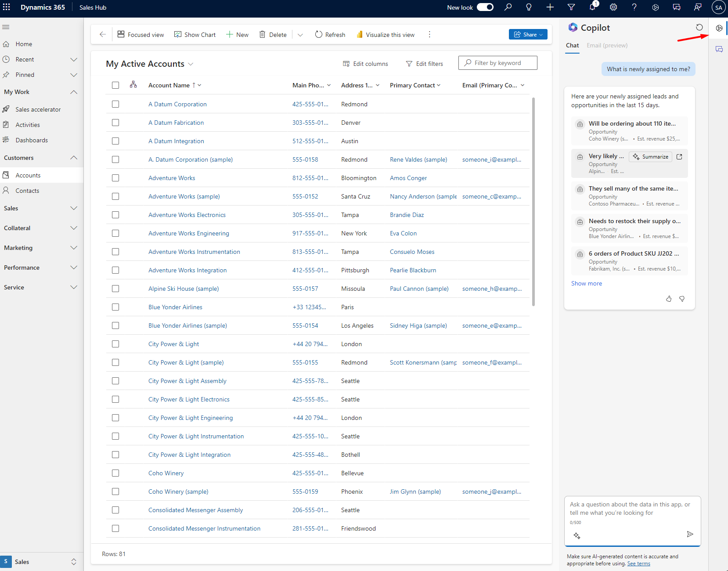This screenshot has height=571, width=728.
Task: Click thumbs up on Copilot response
Action: coord(669,299)
